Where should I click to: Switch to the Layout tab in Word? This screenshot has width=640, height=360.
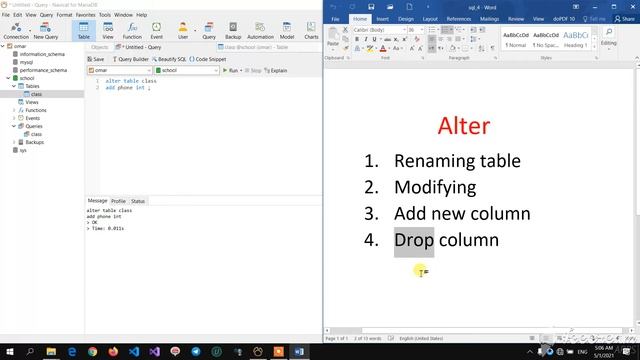[430, 19]
